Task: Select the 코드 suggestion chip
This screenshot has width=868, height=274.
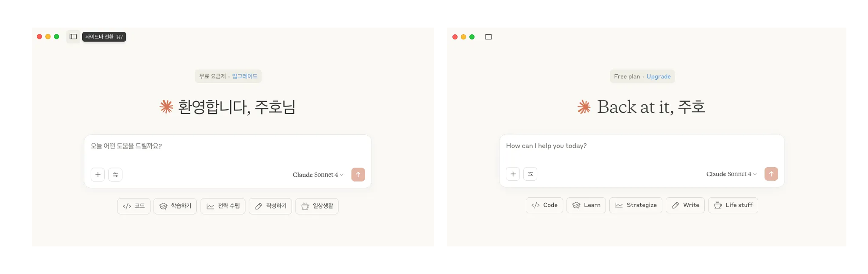Action: point(134,206)
